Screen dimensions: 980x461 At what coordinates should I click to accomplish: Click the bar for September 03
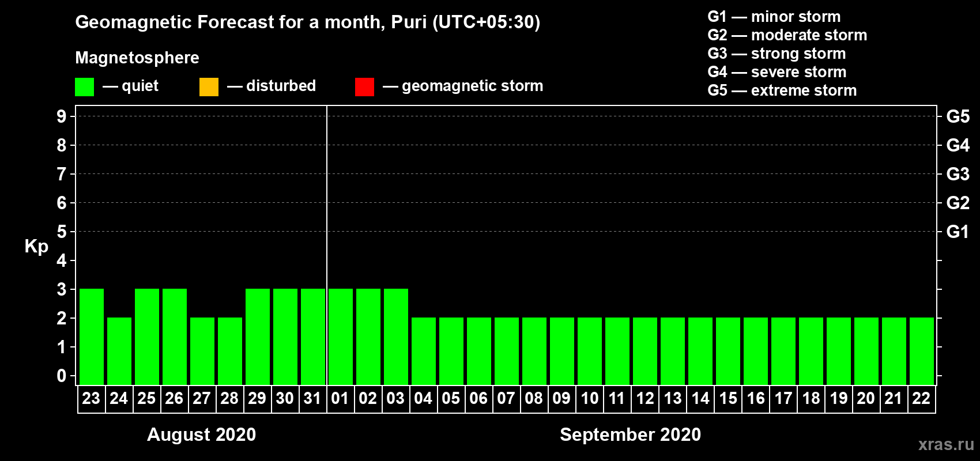(396, 337)
